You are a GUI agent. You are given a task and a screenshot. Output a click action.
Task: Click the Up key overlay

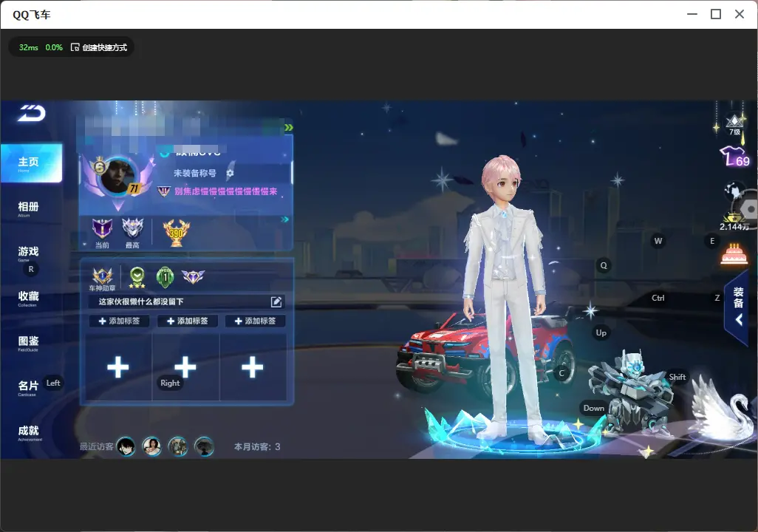pos(601,332)
